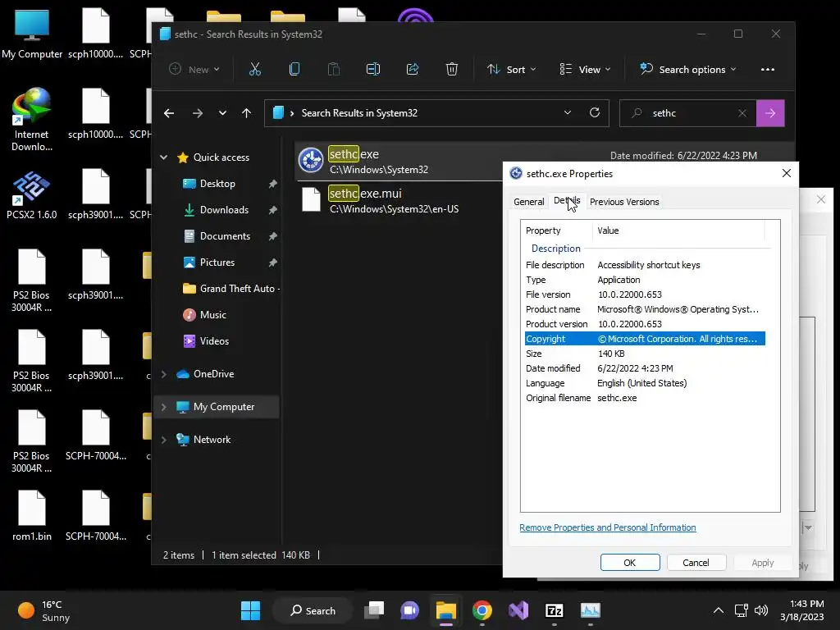Viewport: 840px width, 630px height.
Task: Click File Explorer icon on taskbar
Action: pyautogui.click(x=445, y=610)
